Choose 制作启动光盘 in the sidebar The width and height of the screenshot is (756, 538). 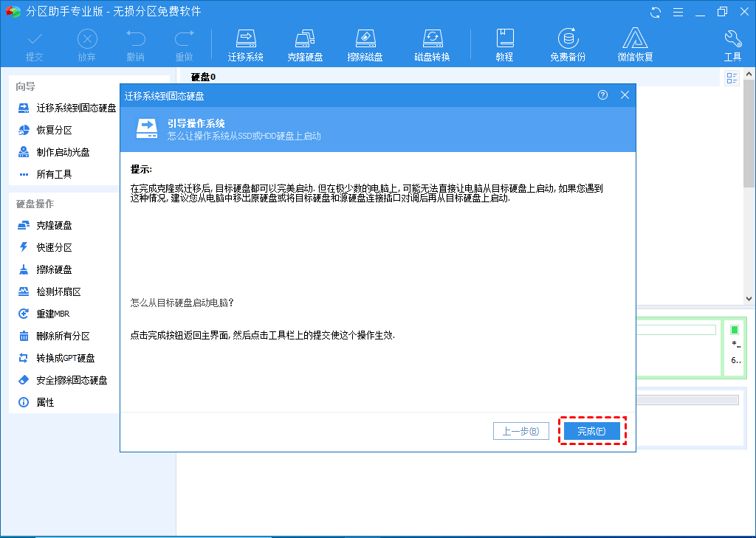(53, 152)
